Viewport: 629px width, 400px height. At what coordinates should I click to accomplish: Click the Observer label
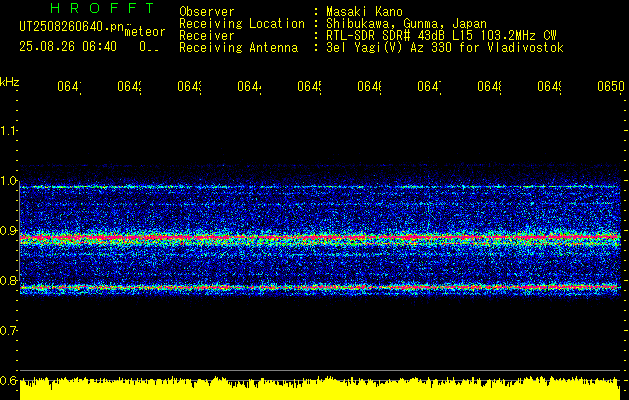click(x=207, y=11)
